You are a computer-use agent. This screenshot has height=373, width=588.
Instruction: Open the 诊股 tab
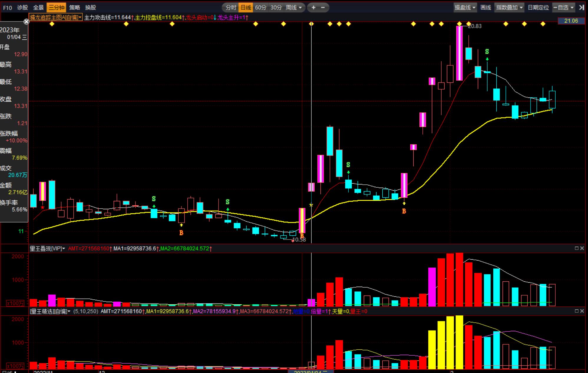[22, 7]
